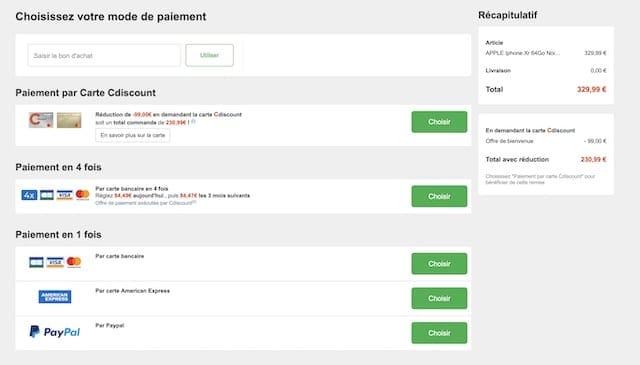This screenshot has height=365, width=640.
Task: Click the 'Par carte American Express' label
Action: coord(132,291)
